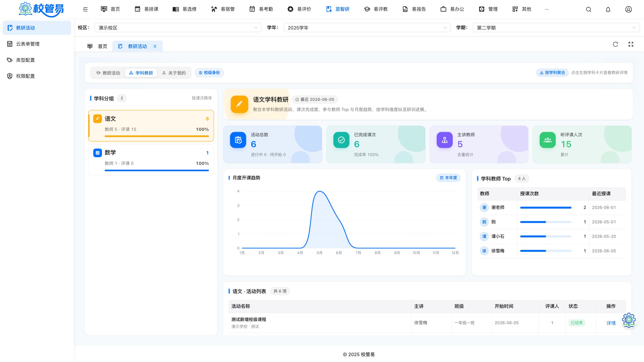
Task: Click the 4 人 count badge
Action: point(522,179)
